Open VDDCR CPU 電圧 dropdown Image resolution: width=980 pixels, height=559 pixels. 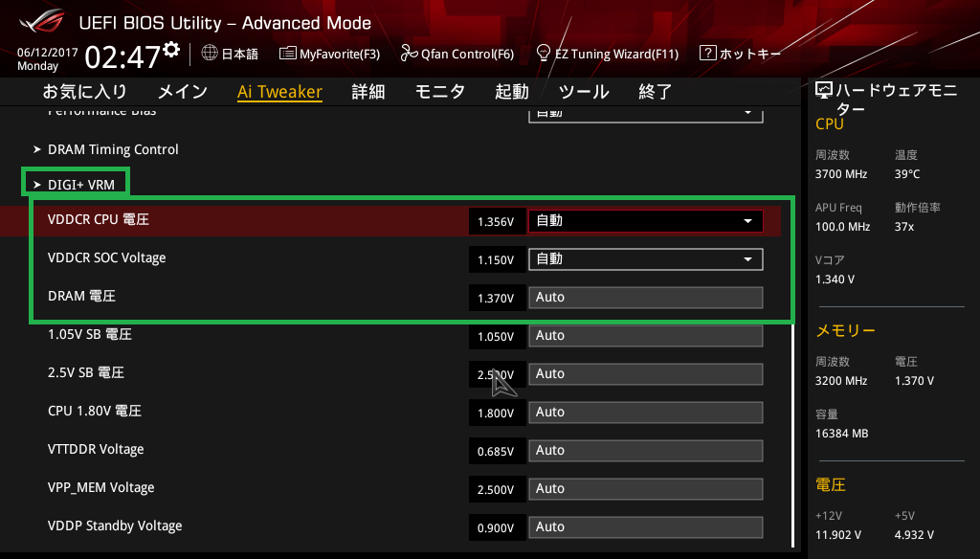point(646,221)
